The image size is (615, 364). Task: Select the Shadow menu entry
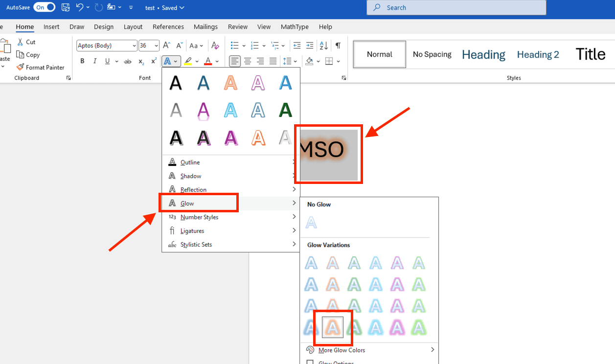[x=190, y=176]
